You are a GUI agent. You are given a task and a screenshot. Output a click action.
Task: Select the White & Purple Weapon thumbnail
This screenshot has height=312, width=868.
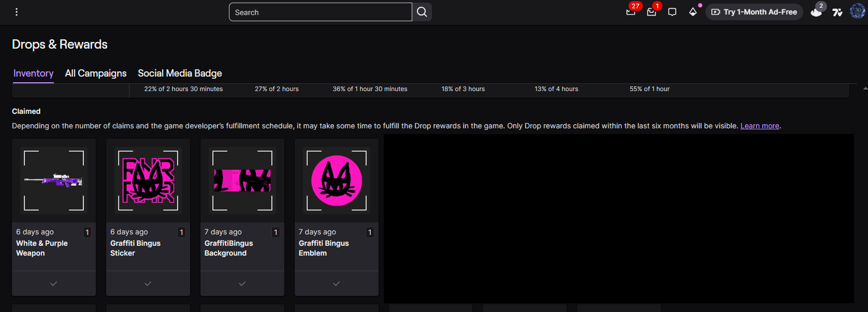point(54,181)
